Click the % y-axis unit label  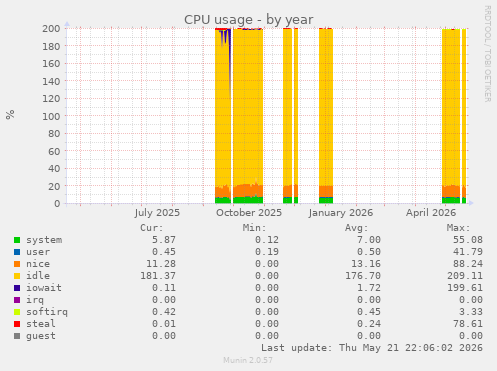click(10, 114)
